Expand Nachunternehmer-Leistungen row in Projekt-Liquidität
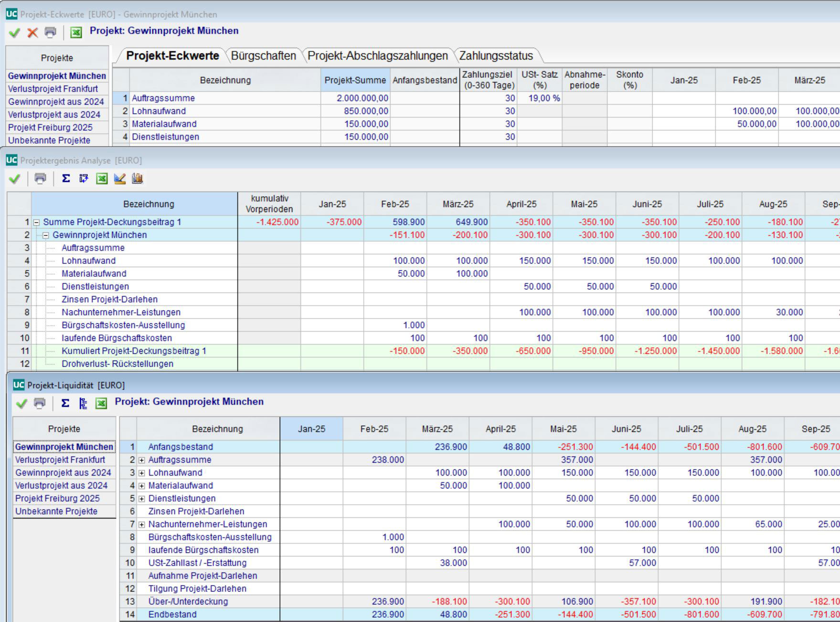The width and height of the screenshot is (840, 622). [x=142, y=525]
